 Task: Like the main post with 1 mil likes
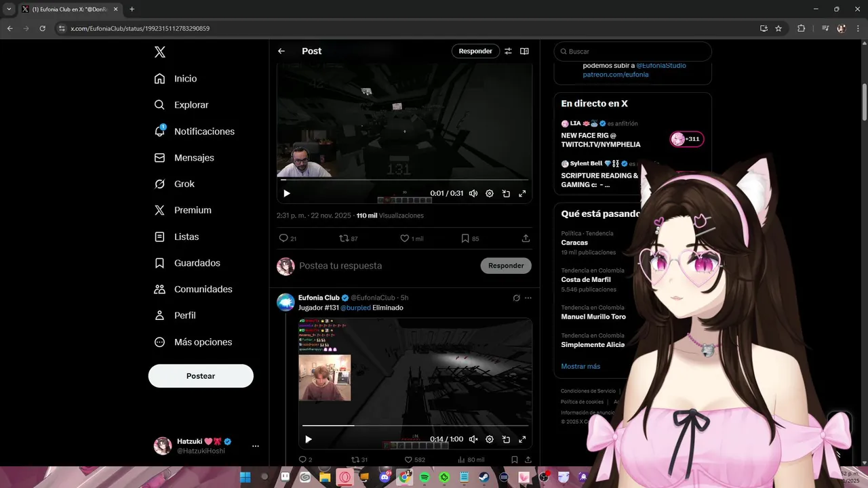[412, 239]
